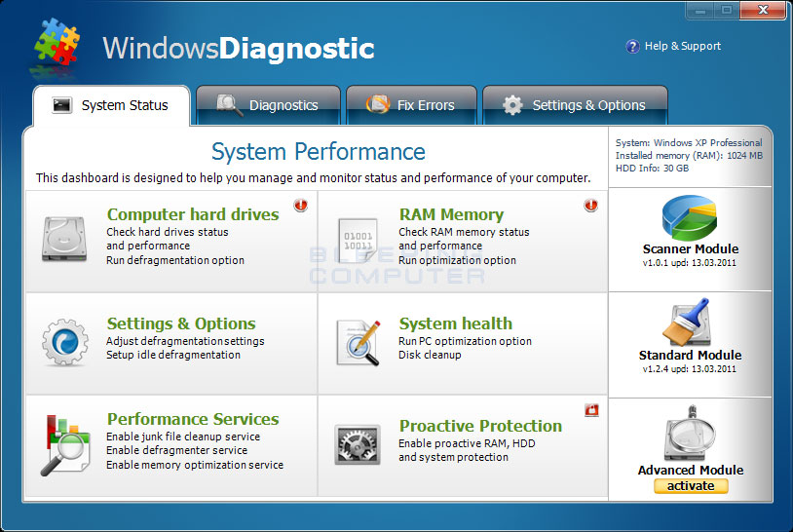Click the System Performance title

pyautogui.click(x=319, y=152)
